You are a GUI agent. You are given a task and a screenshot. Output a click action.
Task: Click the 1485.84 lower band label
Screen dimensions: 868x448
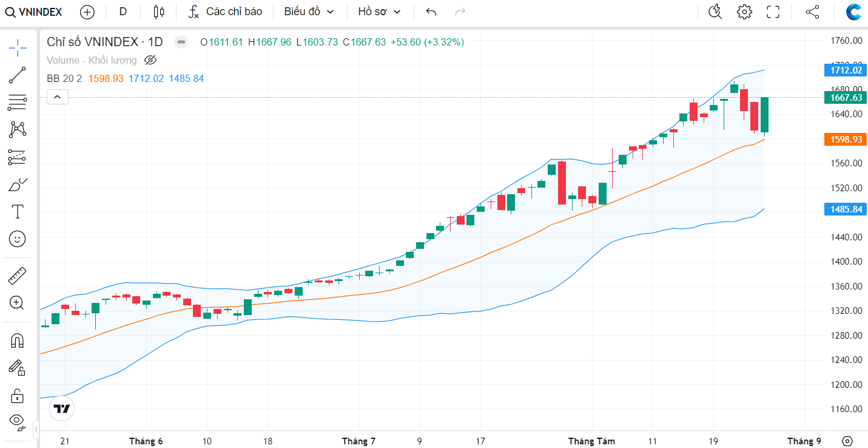846,209
